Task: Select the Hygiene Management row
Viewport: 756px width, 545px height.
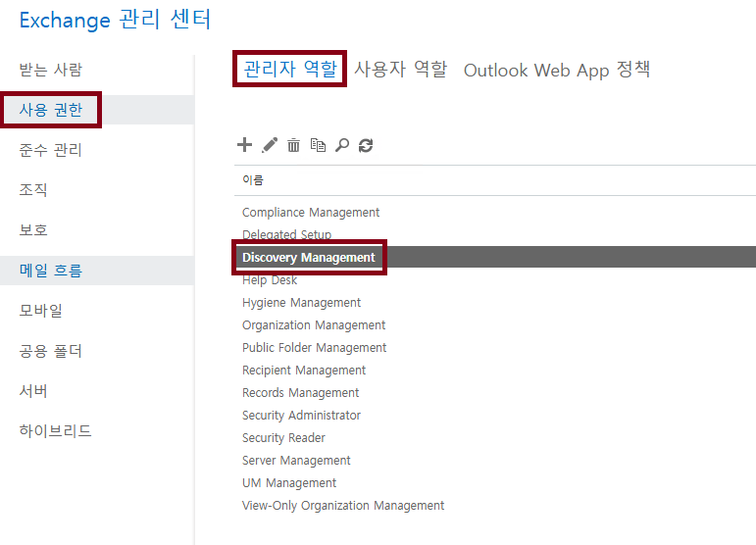Action: (x=495, y=303)
